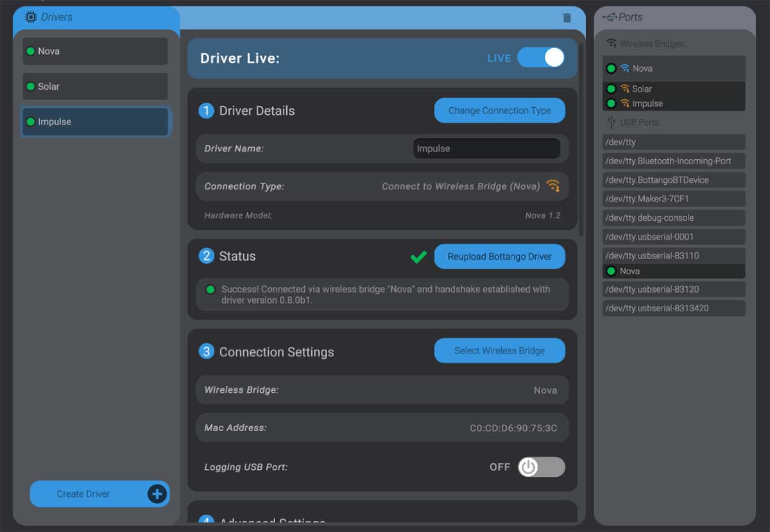Click the USB icon beside Ports title
Viewport: 770px width, 532px height.
pos(610,17)
